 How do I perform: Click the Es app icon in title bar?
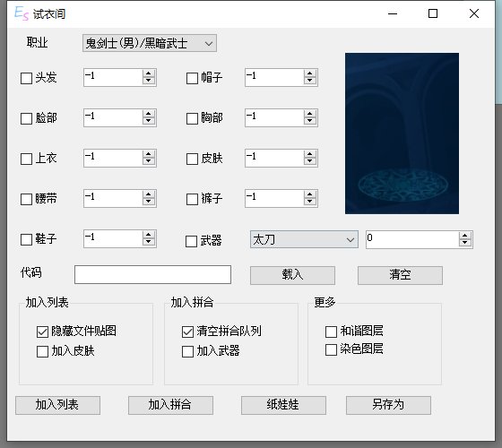(22, 13)
